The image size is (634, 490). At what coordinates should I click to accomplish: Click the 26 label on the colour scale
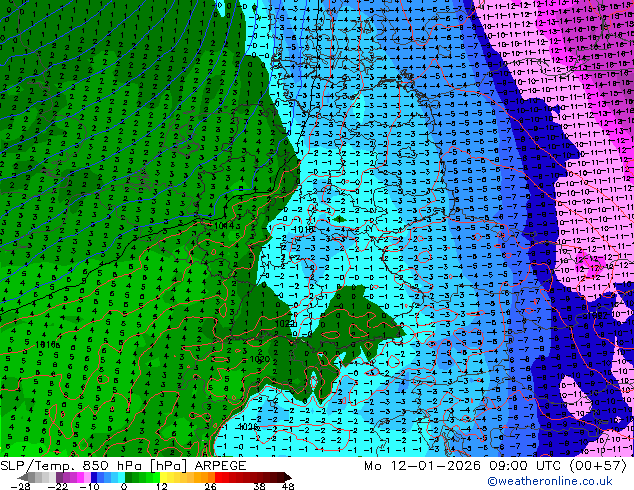(x=210, y=486)
